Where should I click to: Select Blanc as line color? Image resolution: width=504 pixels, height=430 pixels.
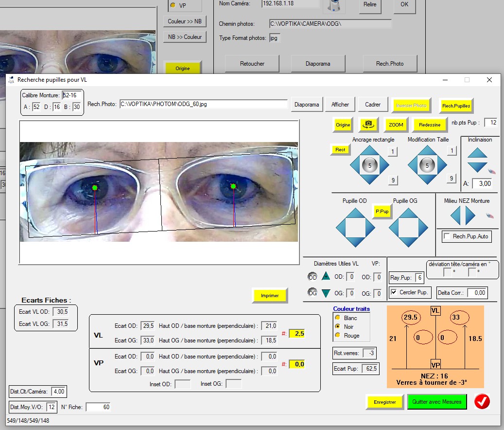[x=337, y=318]
